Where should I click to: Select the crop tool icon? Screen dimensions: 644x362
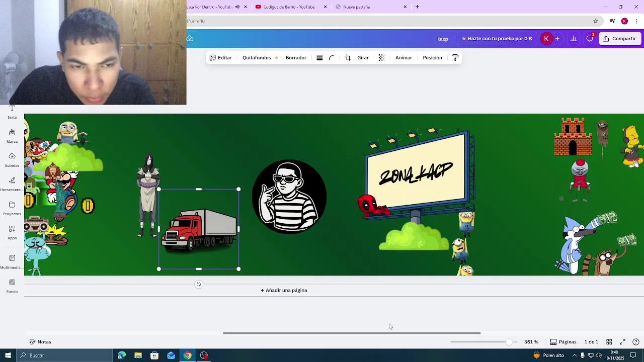coord(348,58)
